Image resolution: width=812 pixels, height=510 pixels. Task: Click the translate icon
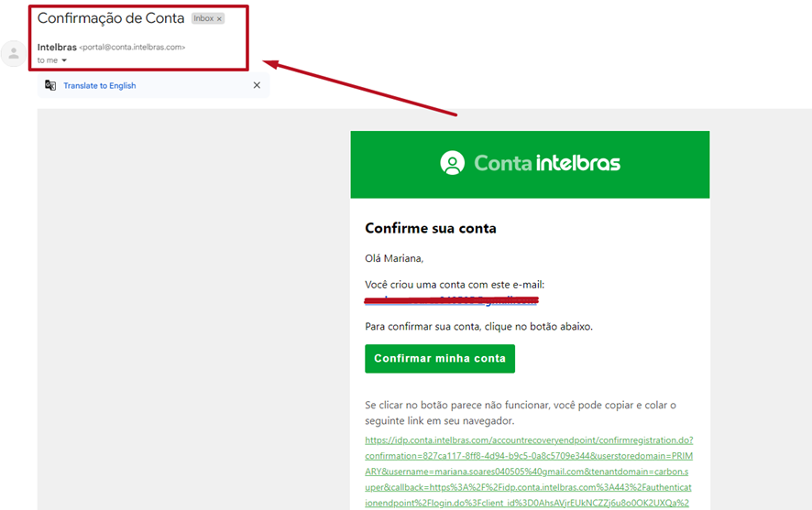tap(50, 85)
